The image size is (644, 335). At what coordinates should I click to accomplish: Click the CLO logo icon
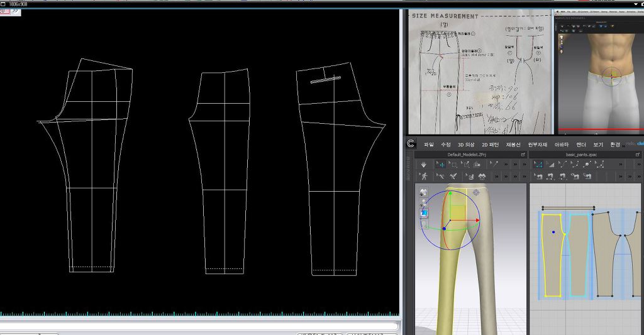411,144
